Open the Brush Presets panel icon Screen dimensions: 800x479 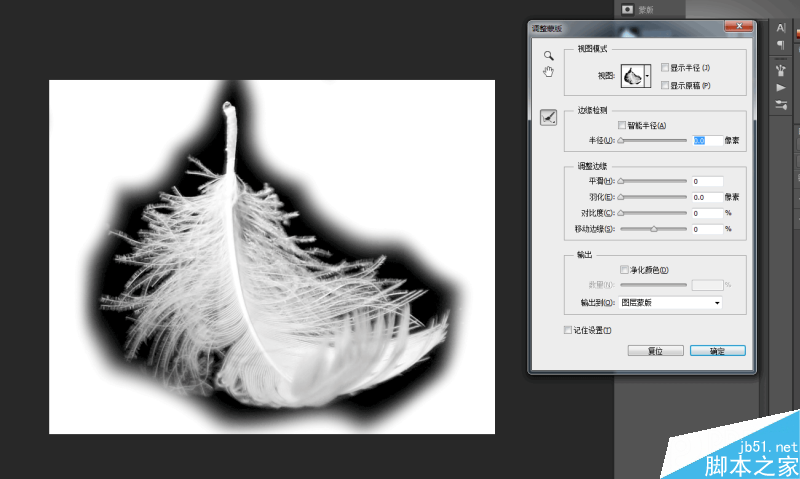click(x=781, y=70)
